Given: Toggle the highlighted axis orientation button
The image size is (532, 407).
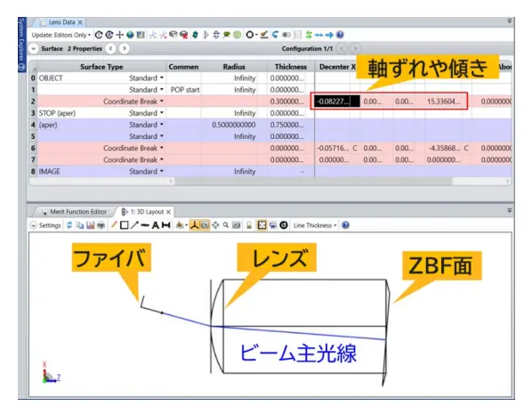Looking at the screenshot, I should click(x=194, y=225).
